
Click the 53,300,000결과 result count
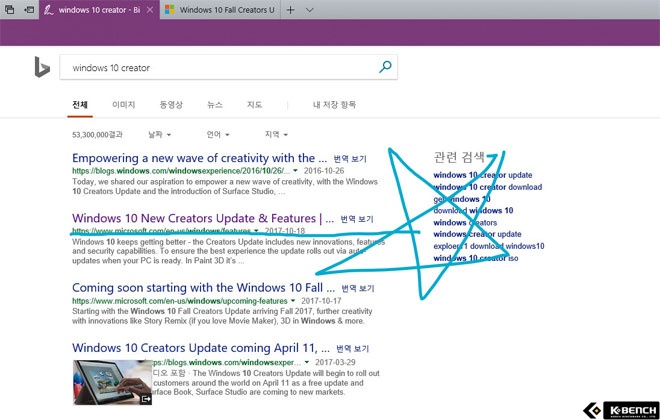click(97, 135)
